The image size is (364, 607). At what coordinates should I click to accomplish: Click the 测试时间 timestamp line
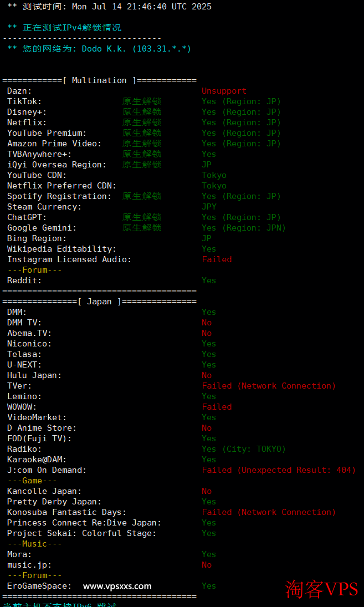tap(110, 7)
